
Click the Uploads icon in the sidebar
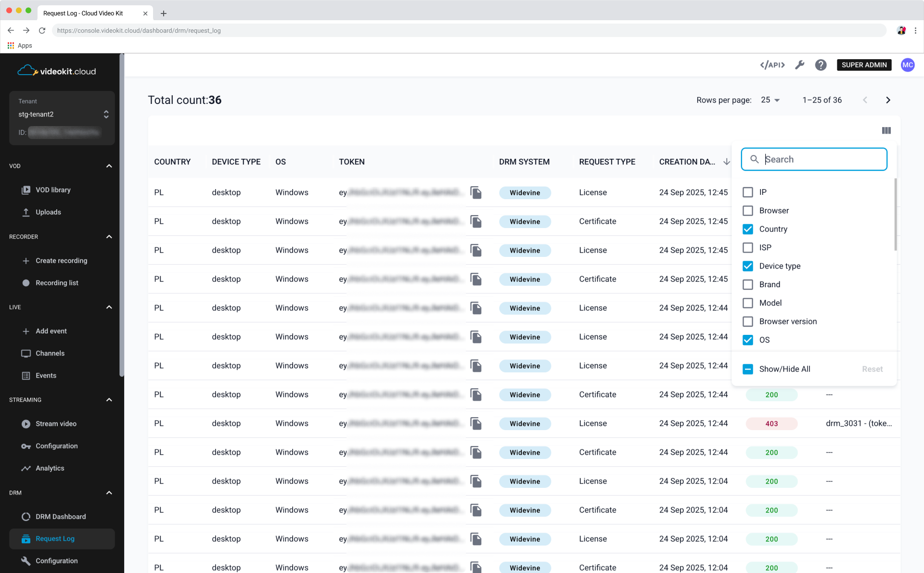click(x=26, y=212)
